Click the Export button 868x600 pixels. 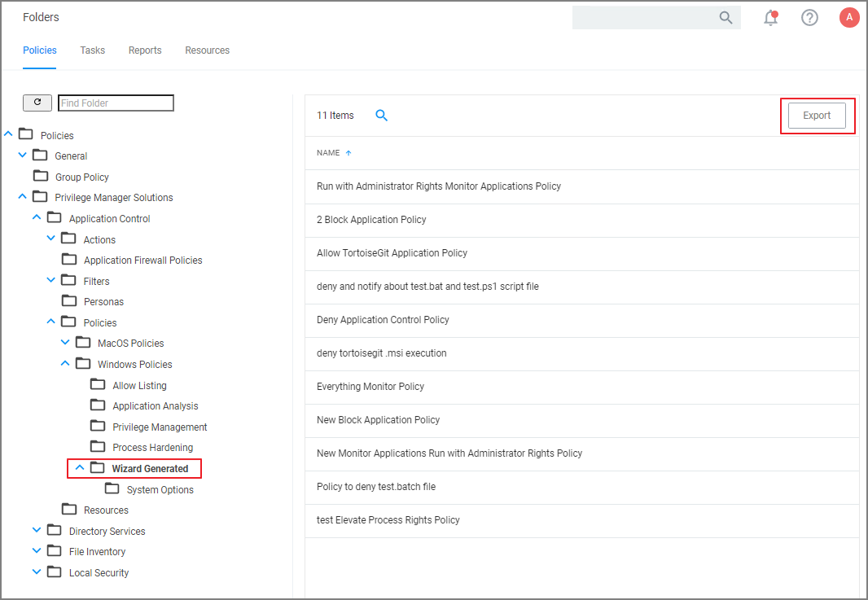pyautogui.click(x=817, y=116)
